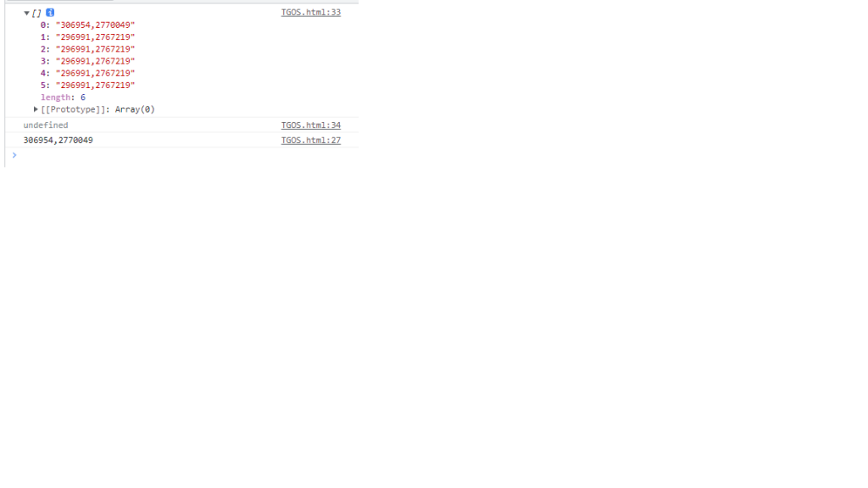Click the length property key
The image size is (868, 488).
pos(55,97)
